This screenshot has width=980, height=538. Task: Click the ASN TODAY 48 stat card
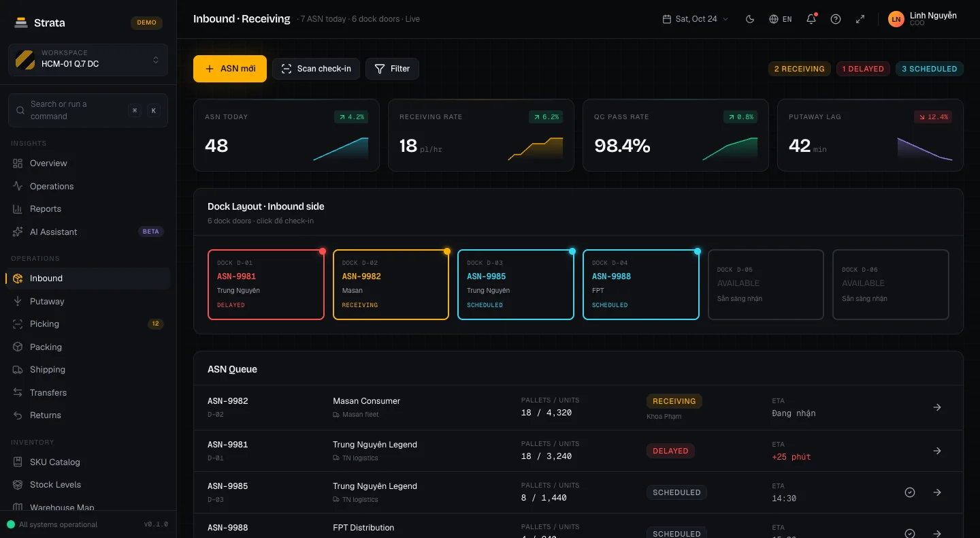[287, 135]
